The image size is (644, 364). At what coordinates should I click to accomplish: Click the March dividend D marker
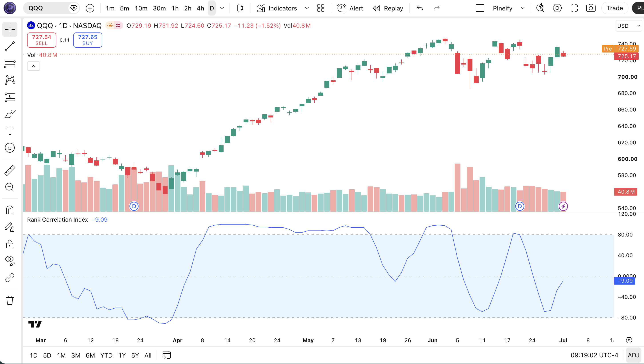pyautogui.click(x=134, y=206)
